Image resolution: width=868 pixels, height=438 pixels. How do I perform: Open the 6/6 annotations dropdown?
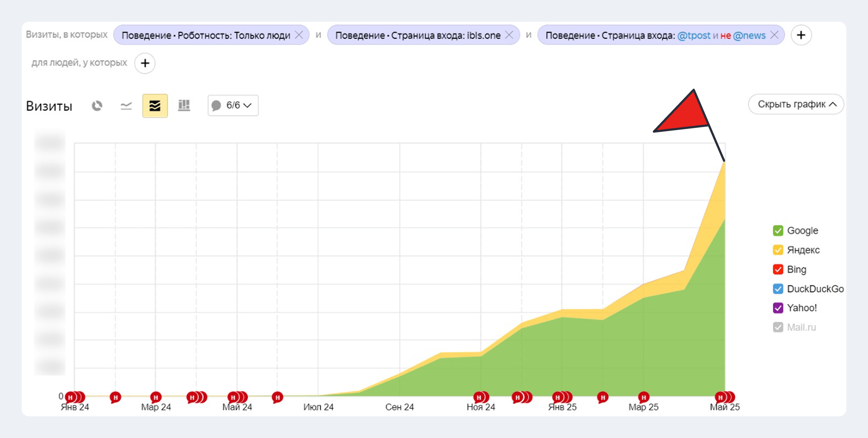point(233,106)
